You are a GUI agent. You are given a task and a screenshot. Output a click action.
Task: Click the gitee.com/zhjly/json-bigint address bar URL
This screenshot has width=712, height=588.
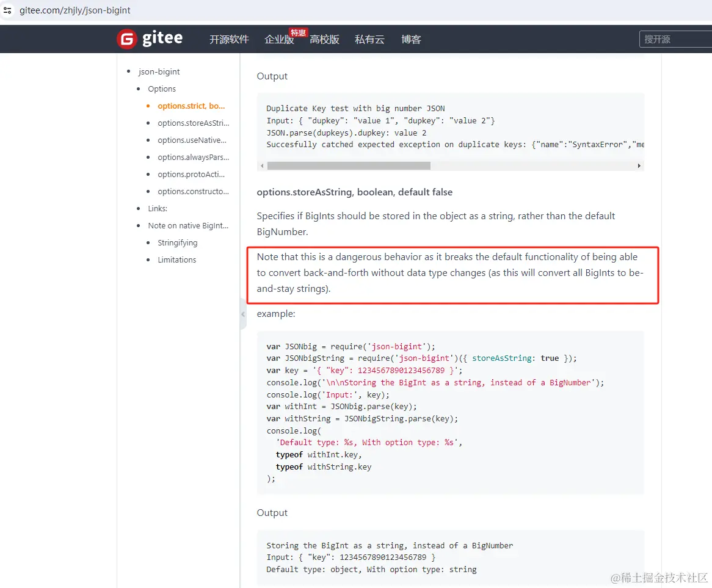tap(75, 10)
